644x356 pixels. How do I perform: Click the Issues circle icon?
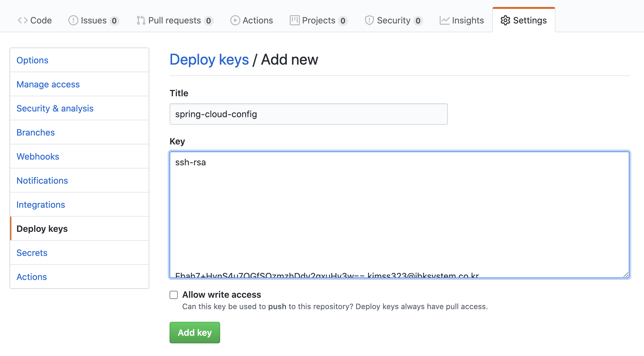point(73,20)
